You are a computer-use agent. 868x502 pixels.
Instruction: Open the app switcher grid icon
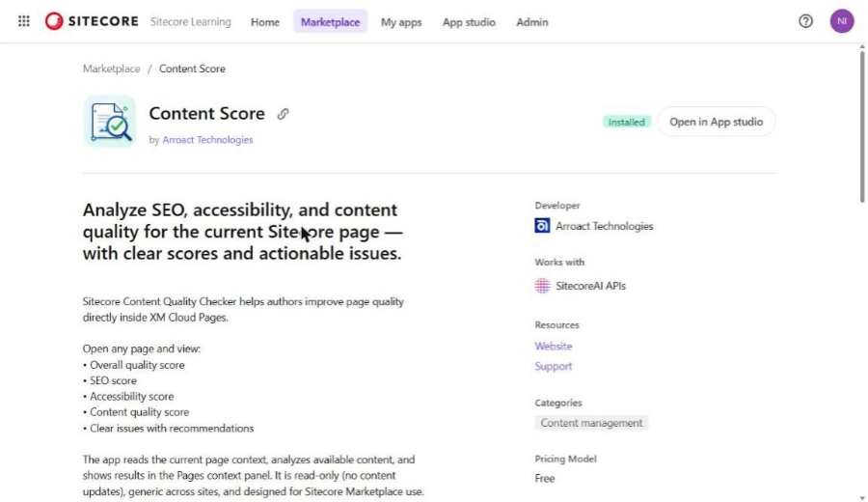24,21
